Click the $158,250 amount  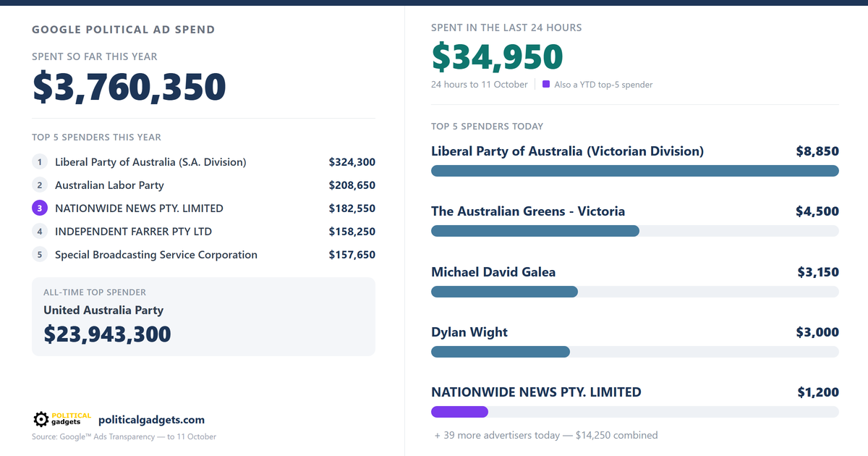click(x=352, y=232)
